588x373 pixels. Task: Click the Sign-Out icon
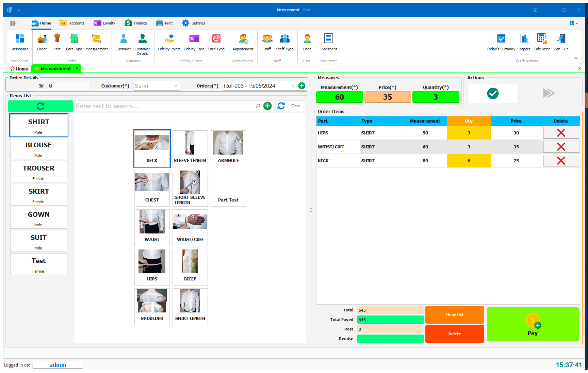(560, 42)
